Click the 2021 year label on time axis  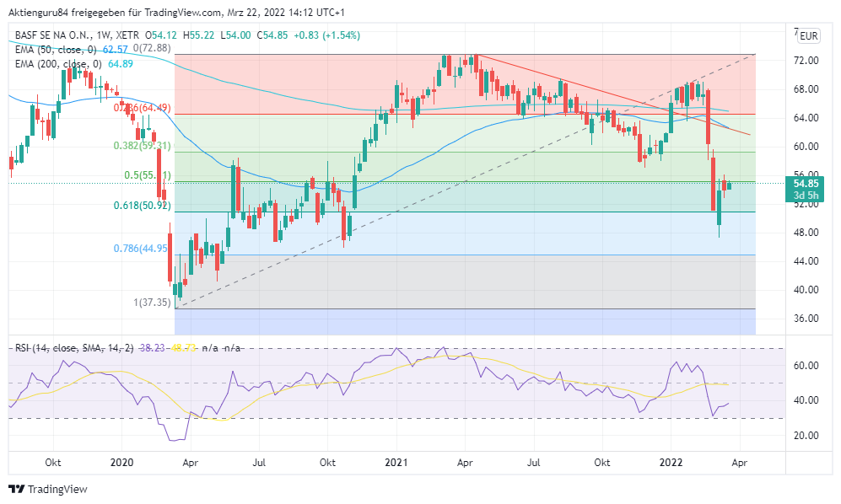pyautogui.click(x=396, y=463)
